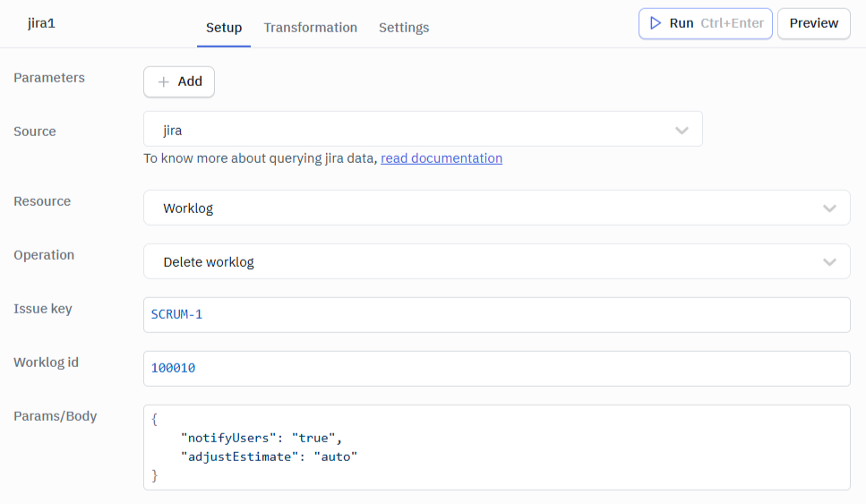The image size is (866, 504).
Task: Click the Worklog id field with 100010
Action: (x=496, y=368)
